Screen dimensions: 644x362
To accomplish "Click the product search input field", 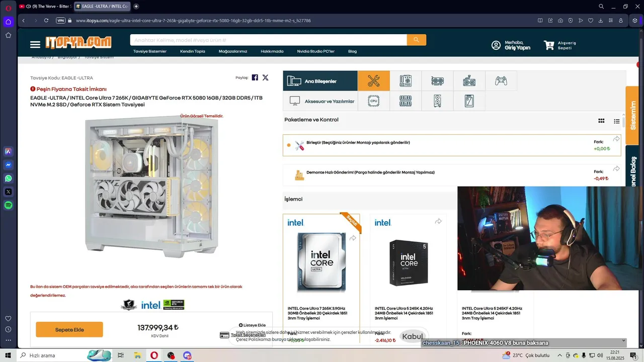I will tap(268, 40).
